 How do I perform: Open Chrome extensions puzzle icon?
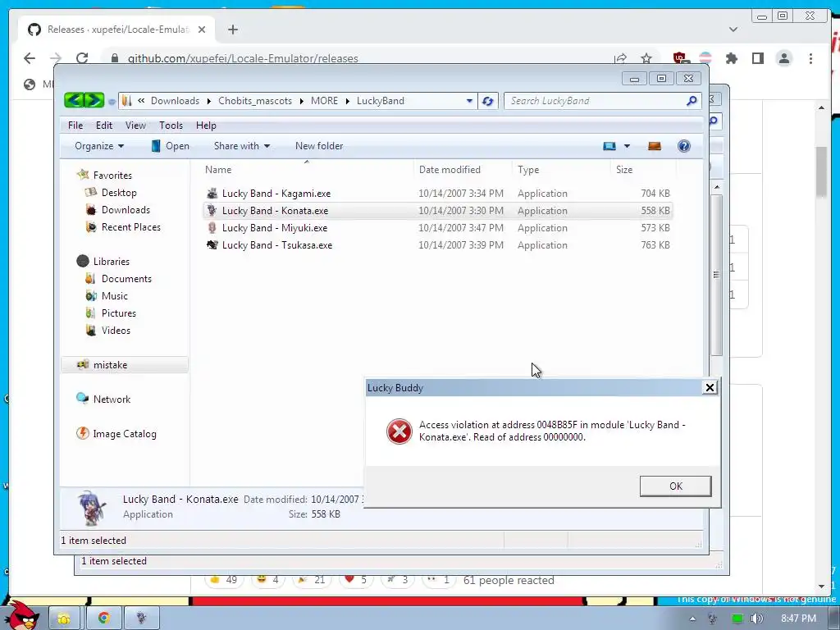pos(731,58)
